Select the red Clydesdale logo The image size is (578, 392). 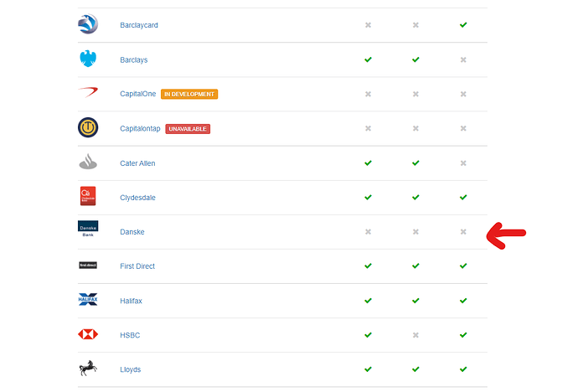point(88,196)
